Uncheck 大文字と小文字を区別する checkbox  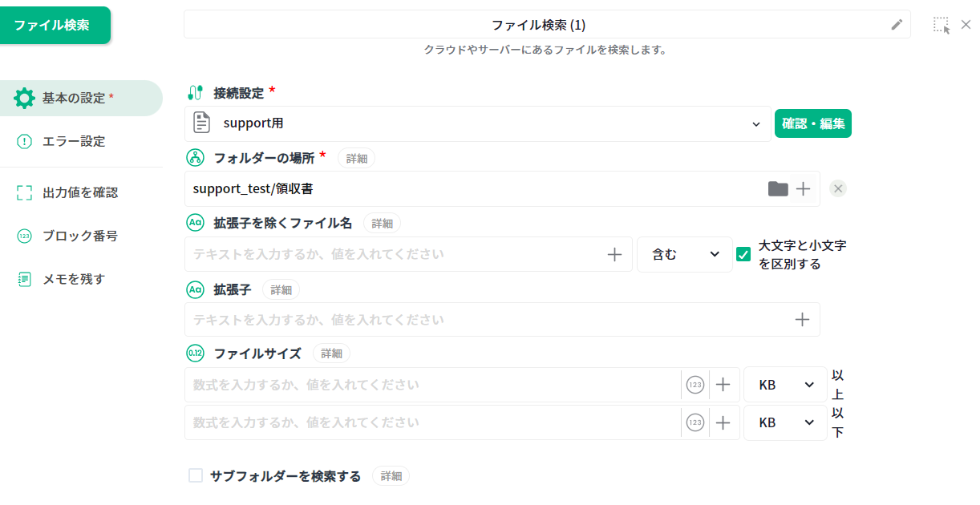[743, 254]
